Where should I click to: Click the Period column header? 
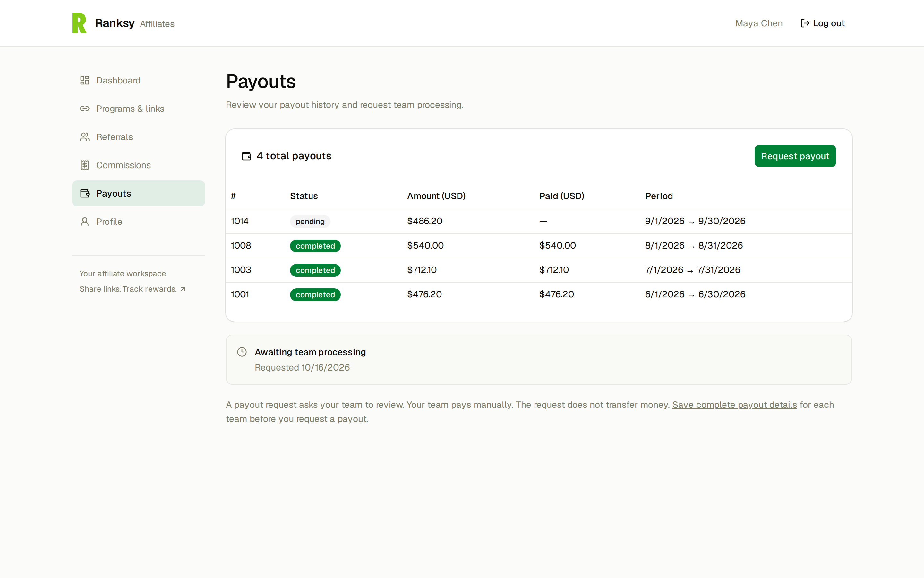pyautogui.click(x=659, y=196)
